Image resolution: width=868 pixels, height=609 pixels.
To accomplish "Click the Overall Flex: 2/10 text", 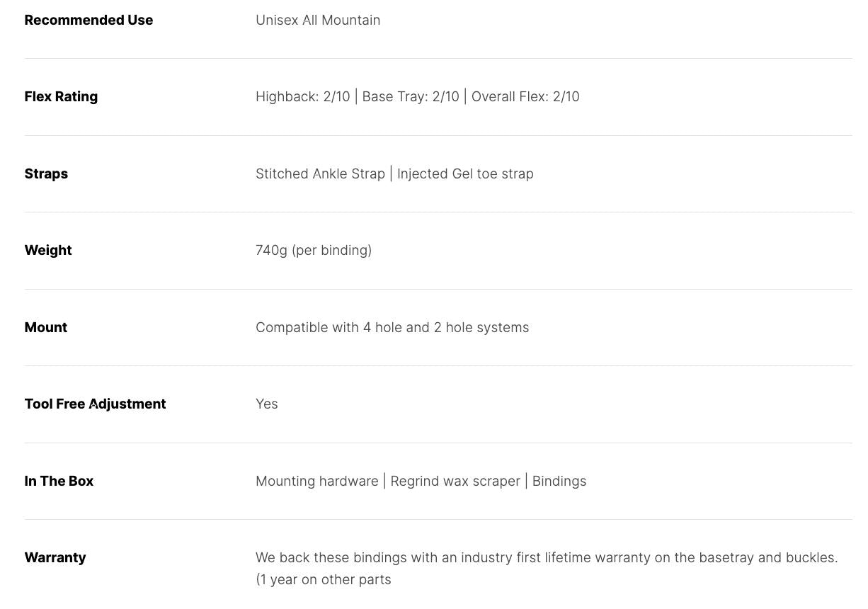I will click(x=525, y=96).
